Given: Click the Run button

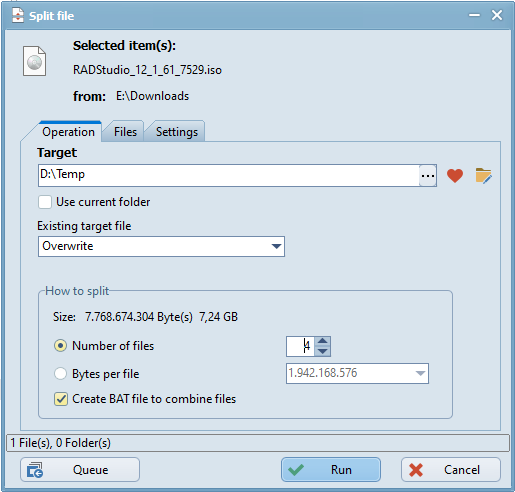Looking at the screenshot, I should [x=331, y=470].
